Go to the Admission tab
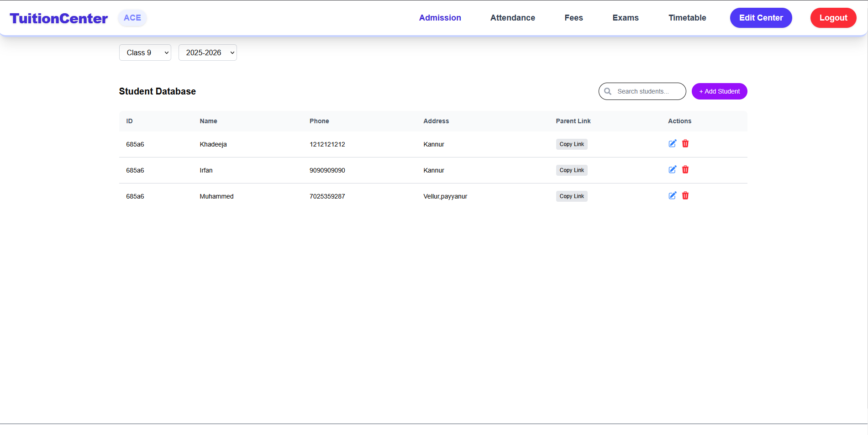 tap(440, 18)
